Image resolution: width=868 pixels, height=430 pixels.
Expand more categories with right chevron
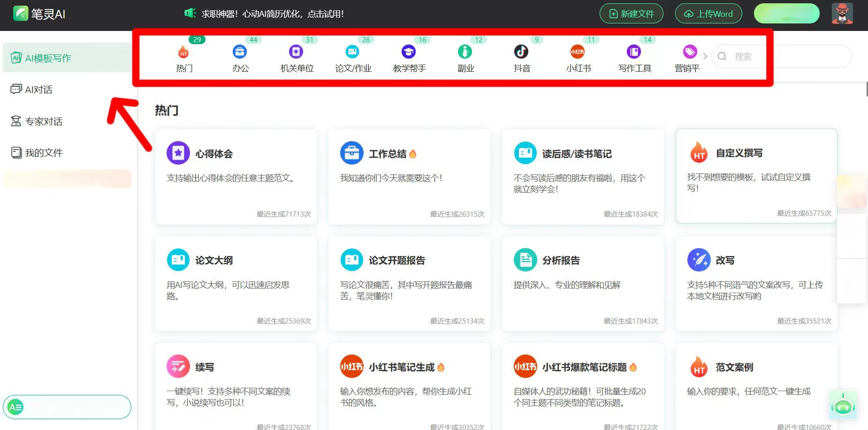coord(705,56)
